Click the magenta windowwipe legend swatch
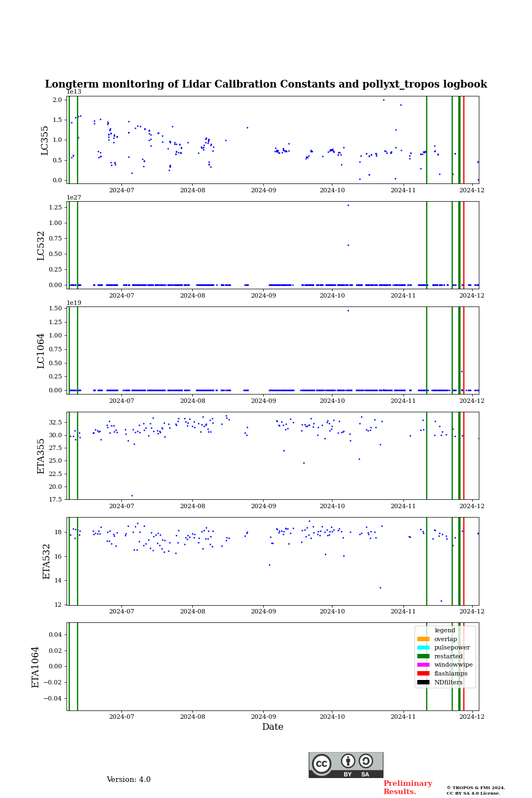This screenshot has height=798, width=532. pyautogui.click(x=423, y=665)
